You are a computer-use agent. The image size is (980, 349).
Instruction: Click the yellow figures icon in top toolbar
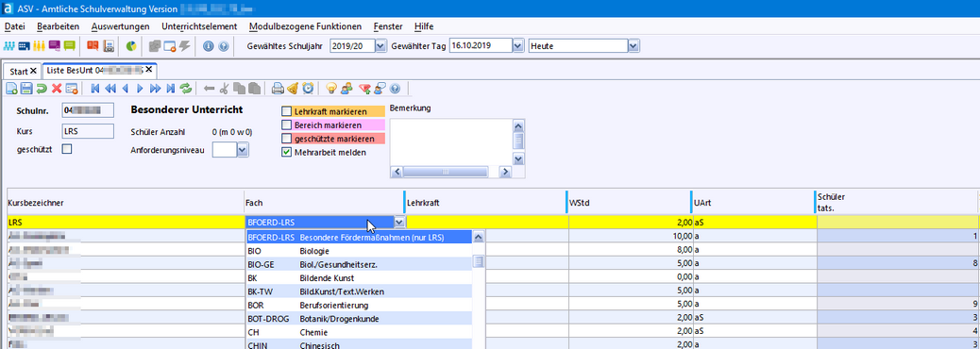pyautogui.click(x=39, y=46)
